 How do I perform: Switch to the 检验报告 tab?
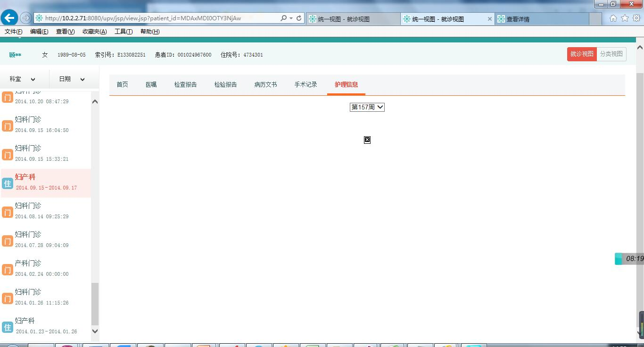(x=225, y=85)
